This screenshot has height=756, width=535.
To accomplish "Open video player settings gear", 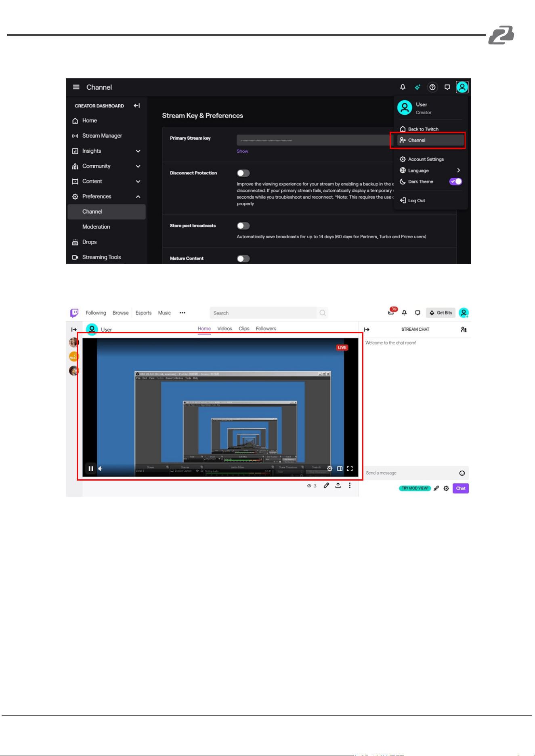I will pos(329,468).
